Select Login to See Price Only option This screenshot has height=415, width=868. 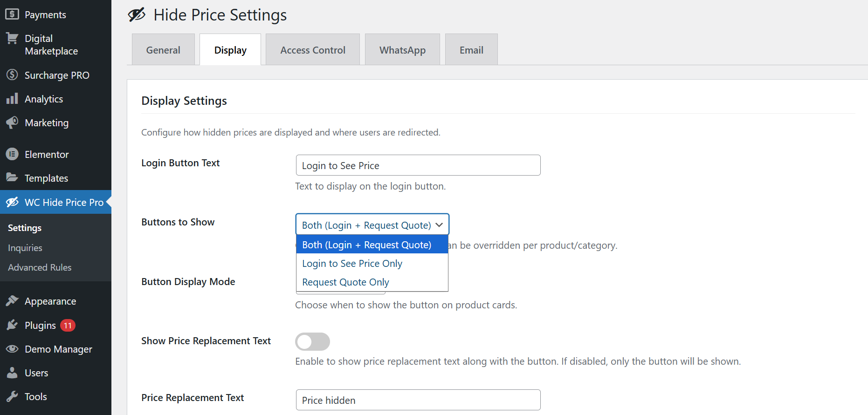(x=352, y=263)
